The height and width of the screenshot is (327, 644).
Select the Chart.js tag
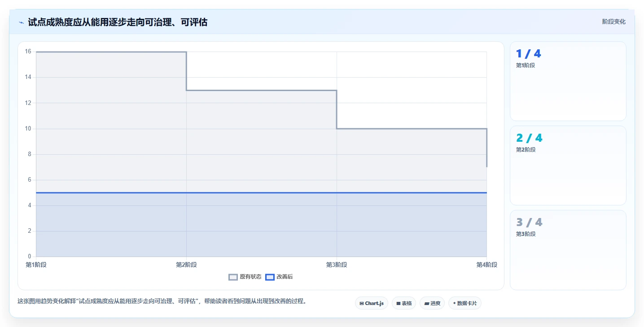tap(372, 303)
